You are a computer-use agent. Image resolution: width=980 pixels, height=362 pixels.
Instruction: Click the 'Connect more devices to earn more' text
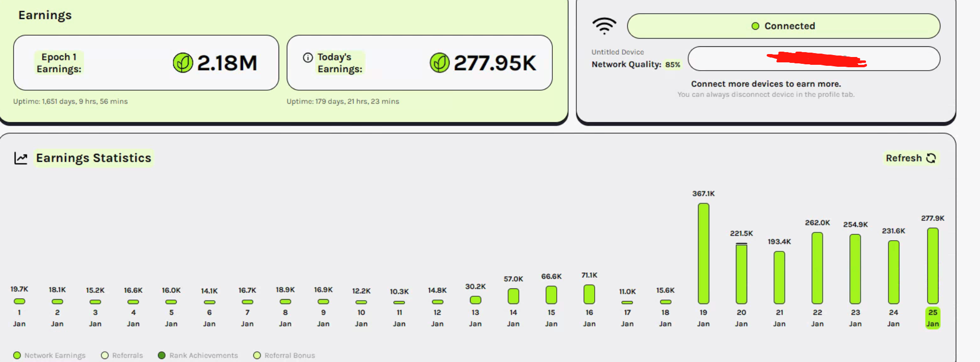tap(766, 84)
